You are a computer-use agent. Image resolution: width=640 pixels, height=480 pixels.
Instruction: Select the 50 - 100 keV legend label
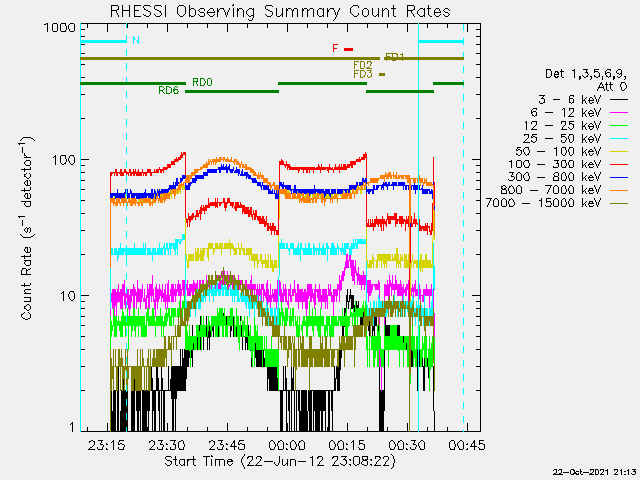558,151
